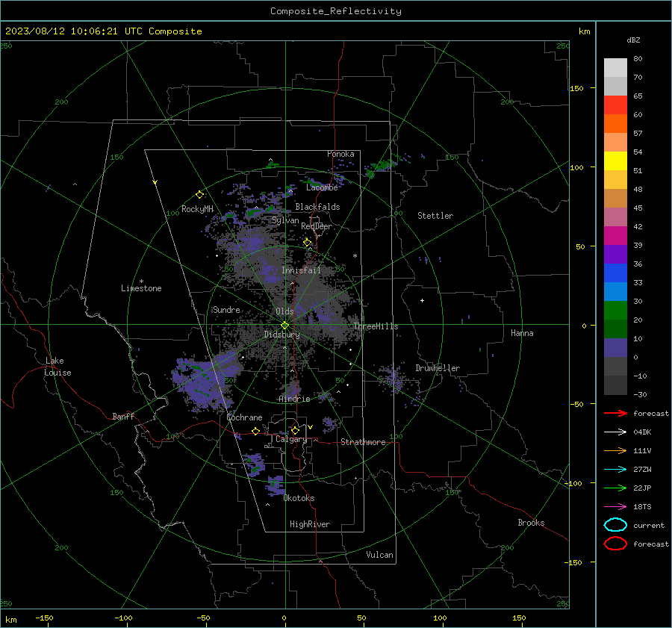Select the lightest gray 70-80 dBZ swatch
The width and height of the screenshot is (672, 628).
tap(615, 67)
